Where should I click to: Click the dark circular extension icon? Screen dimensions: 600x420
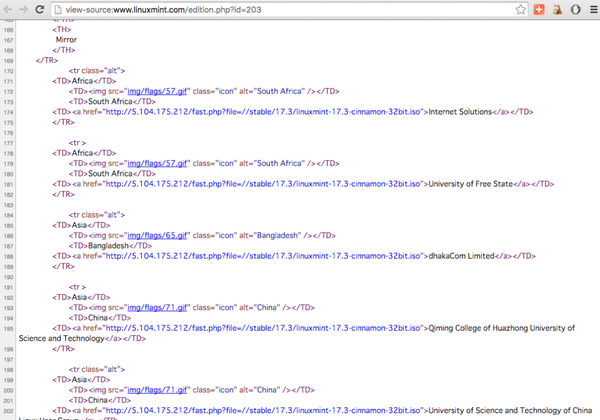point(575,8)
